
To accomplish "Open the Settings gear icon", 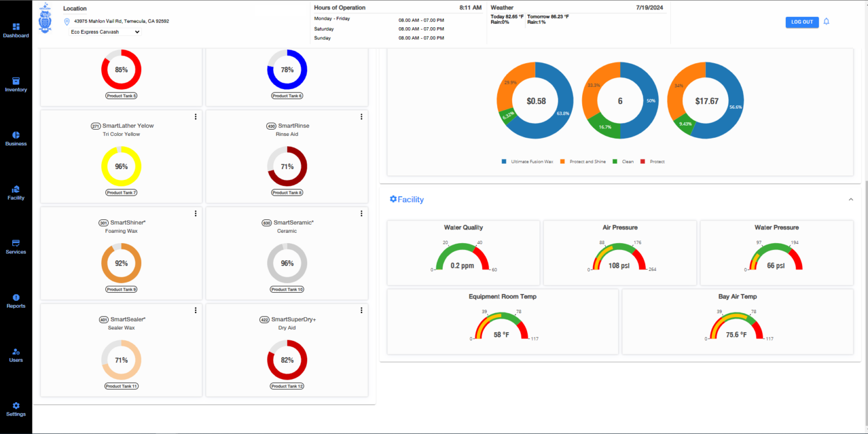I will point(16,406).
